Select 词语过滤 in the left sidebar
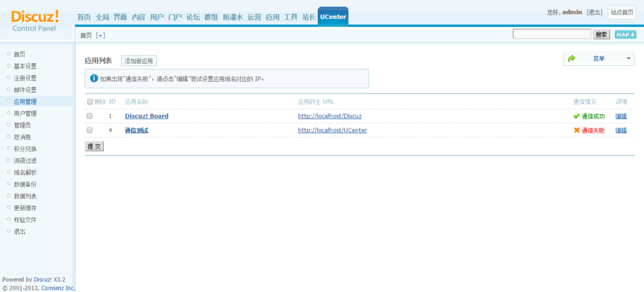644x292 pixels. pyautogui.click(x=25, y=161)
